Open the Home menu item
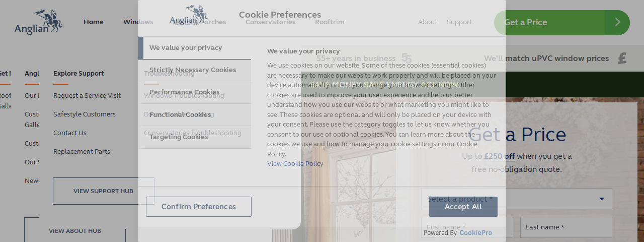Screen dimensions: 644x242 coord(94,22)
